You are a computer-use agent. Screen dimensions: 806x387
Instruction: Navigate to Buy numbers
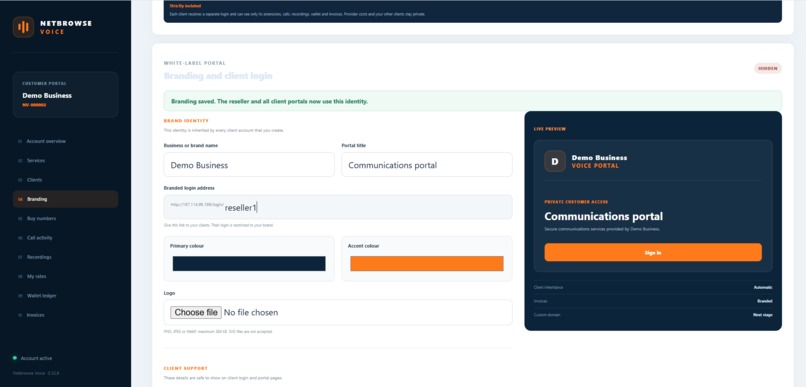(x=65, y=218)
